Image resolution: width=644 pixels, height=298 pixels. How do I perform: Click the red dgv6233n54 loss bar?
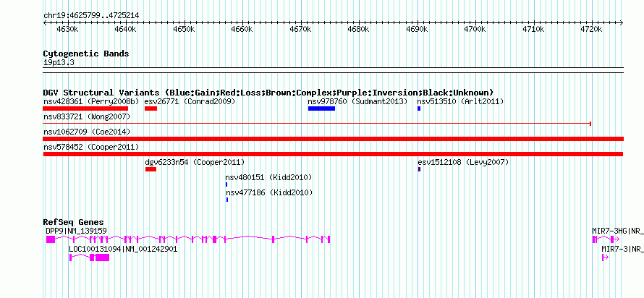pos(151,169)
